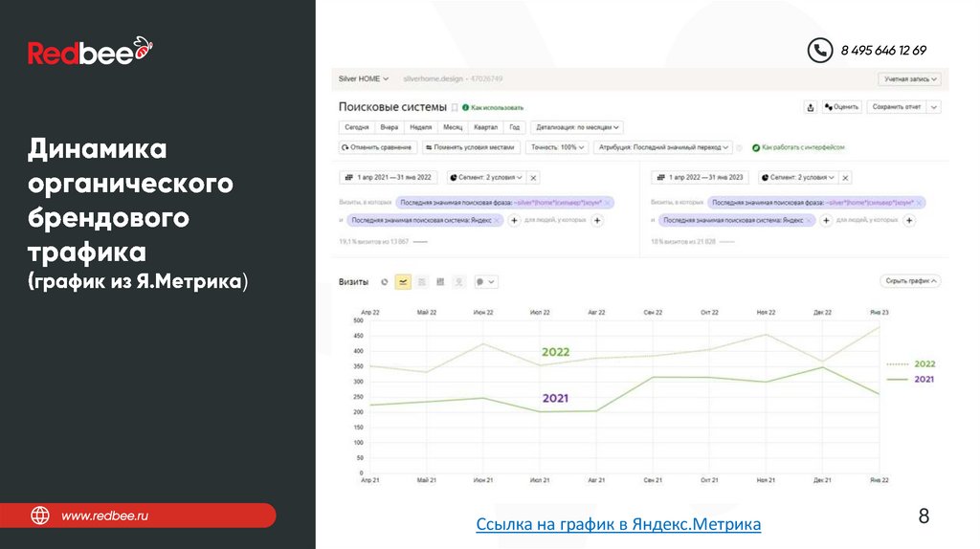Remove the right period's segment with X
The image size is (980, 549).
[845, 178]
